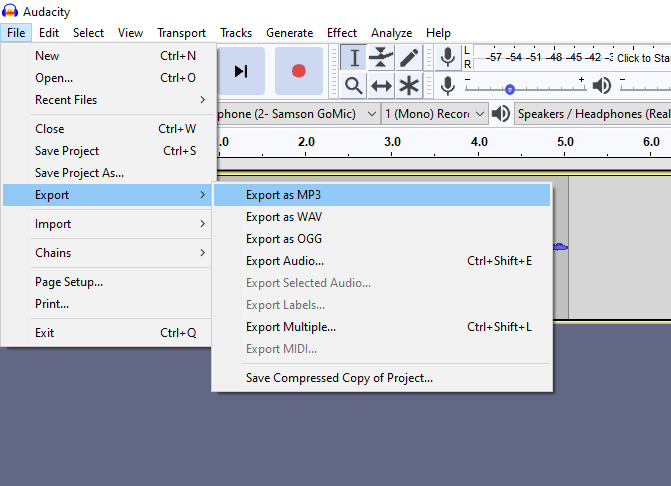Open the Help menu
This screenshot has height=486, width=671.
[x=438, y=33]
